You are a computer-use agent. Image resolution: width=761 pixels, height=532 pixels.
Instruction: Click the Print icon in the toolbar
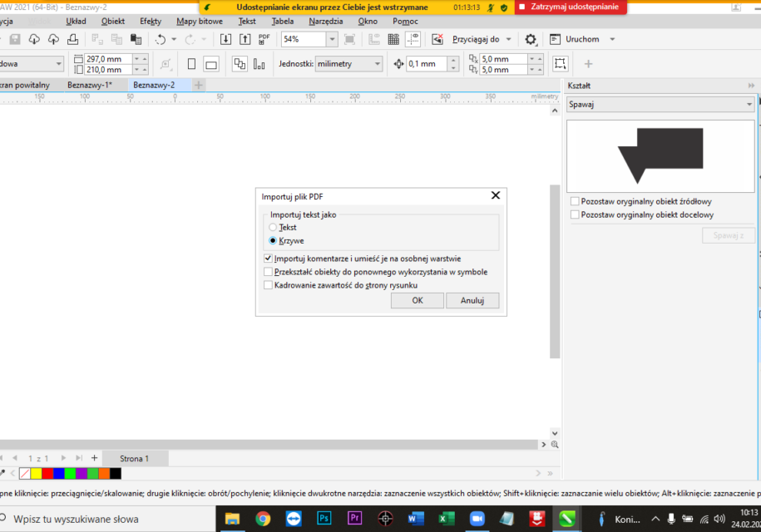coord(73,39)
